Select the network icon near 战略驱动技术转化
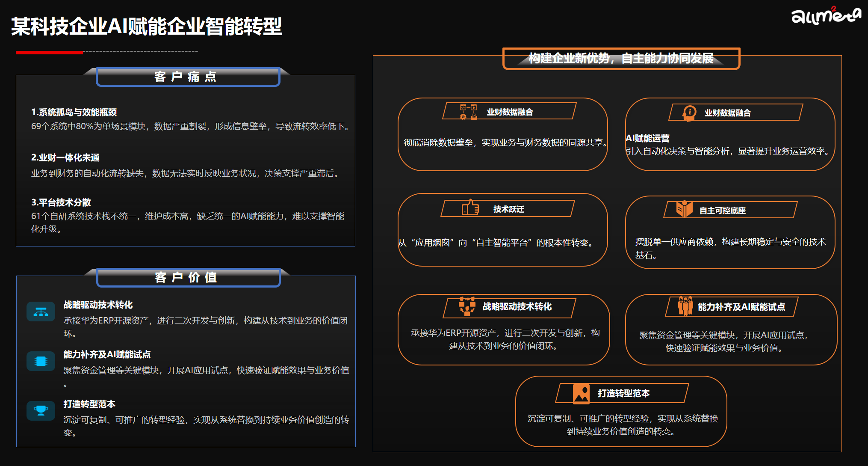This screenshot has width=868, height=466. coord(467,307)
